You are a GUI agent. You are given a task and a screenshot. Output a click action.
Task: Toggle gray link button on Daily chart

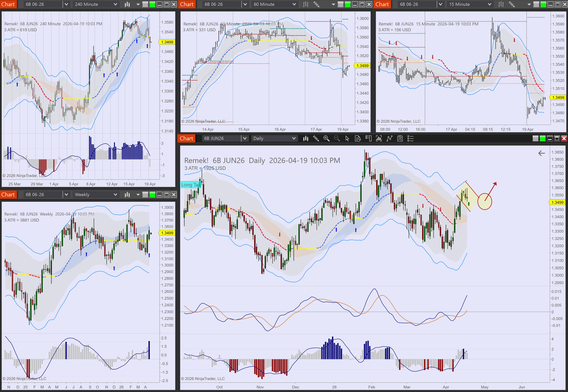click(x=535, y=138)
